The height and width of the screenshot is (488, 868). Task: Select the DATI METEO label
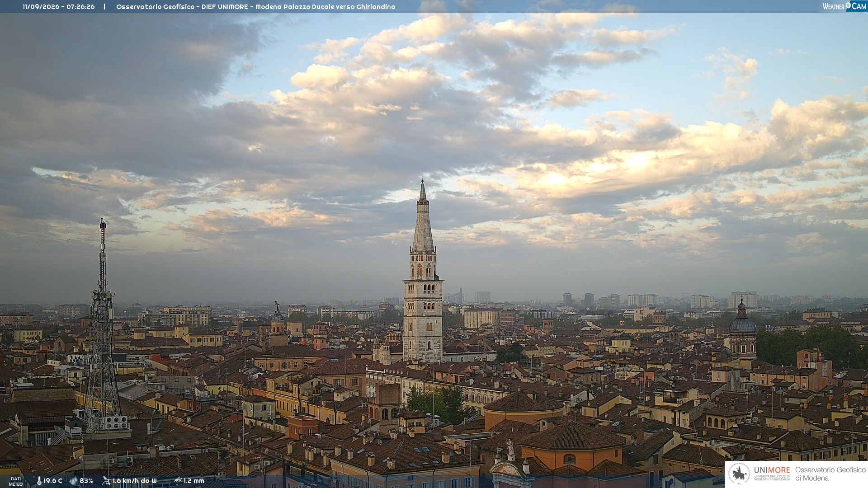16,481
